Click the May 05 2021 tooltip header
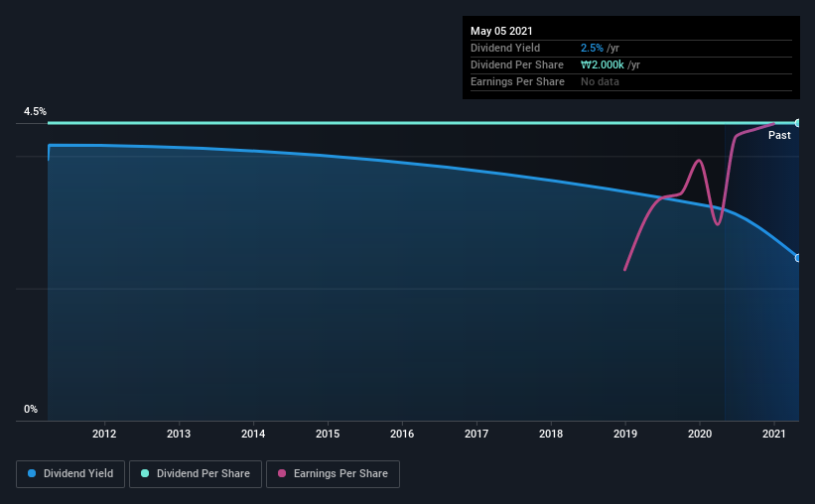This screenshot has height=504, width=815. click(501, 31)
